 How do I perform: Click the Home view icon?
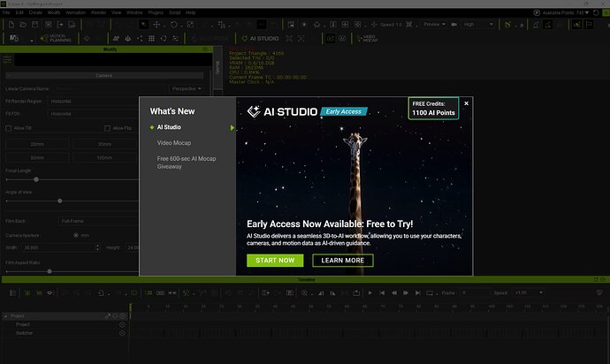pyautogui.click(x=317, y=25)
